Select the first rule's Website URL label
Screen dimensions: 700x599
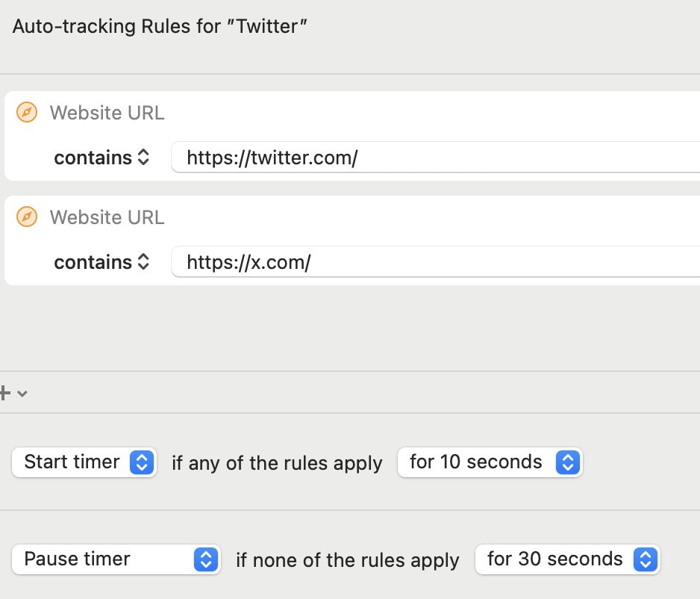(x=107, y=113)
